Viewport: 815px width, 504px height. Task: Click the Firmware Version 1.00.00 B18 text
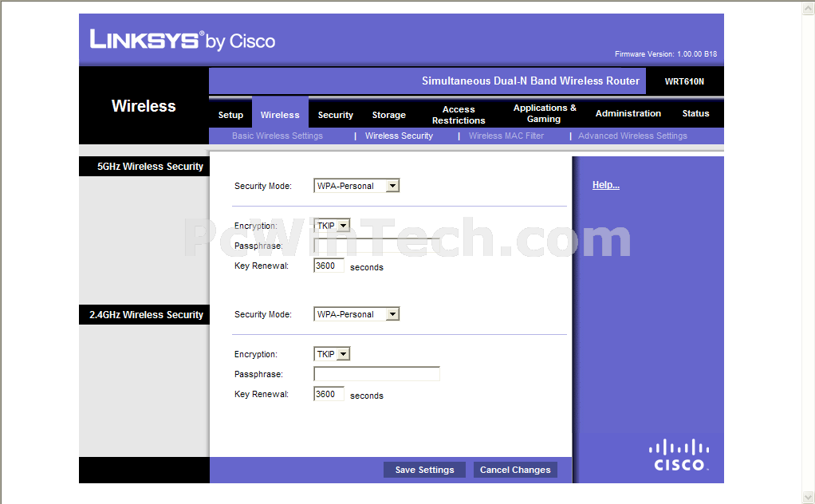click(x=666, y=54)
